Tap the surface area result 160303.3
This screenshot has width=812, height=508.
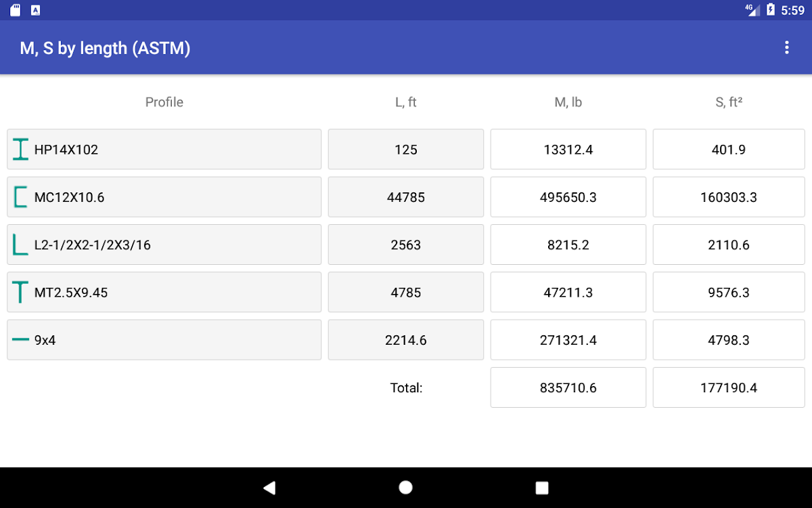pos(729,197)
